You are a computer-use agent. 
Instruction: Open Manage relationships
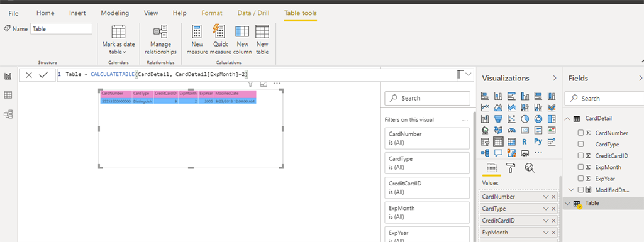(x=160, y=40)
